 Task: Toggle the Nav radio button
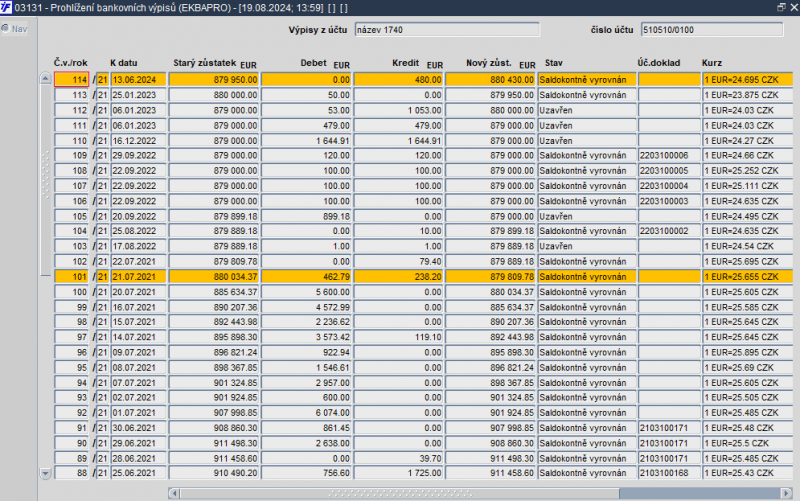(5, 29)
